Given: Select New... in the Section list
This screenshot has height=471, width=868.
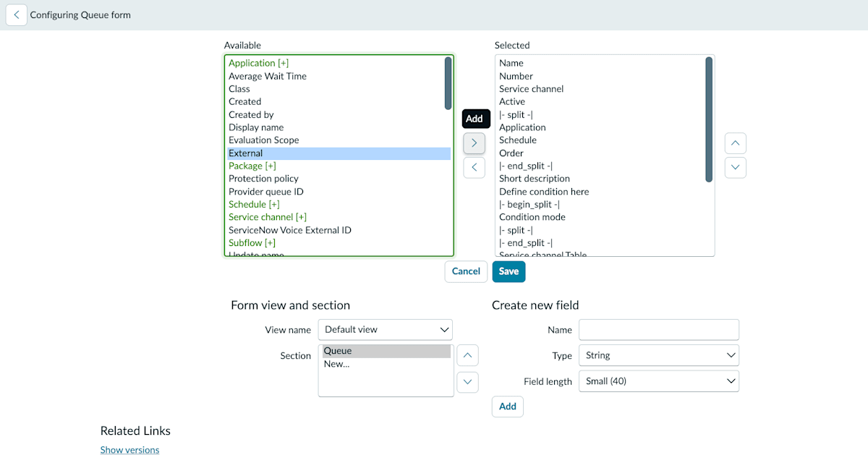Looking at the screenshot, I should (x=386, y=364).
